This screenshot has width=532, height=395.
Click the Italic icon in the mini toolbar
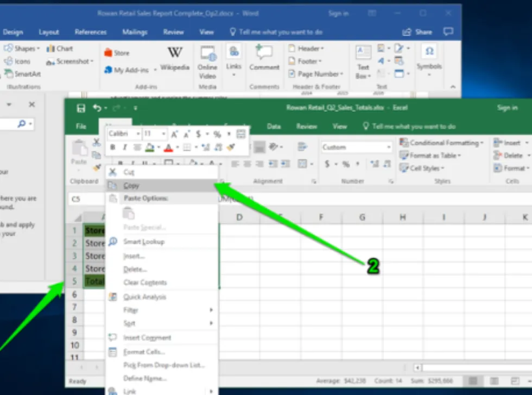(125, 147)
